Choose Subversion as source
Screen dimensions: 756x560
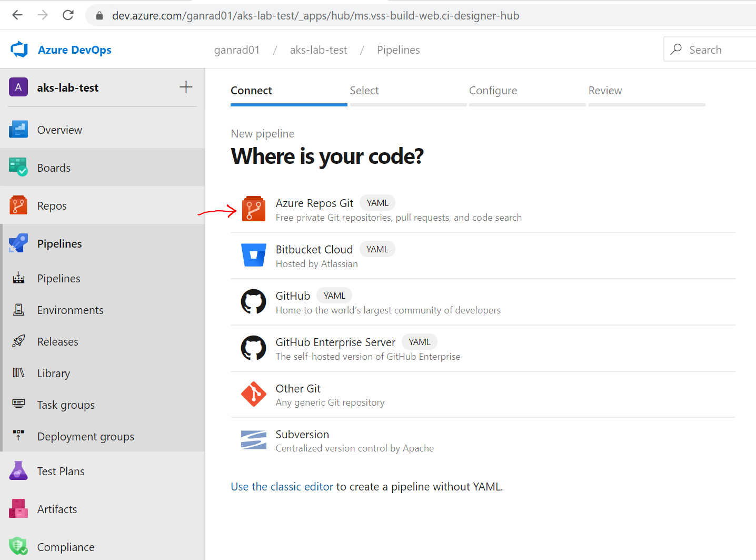point(483,440)
